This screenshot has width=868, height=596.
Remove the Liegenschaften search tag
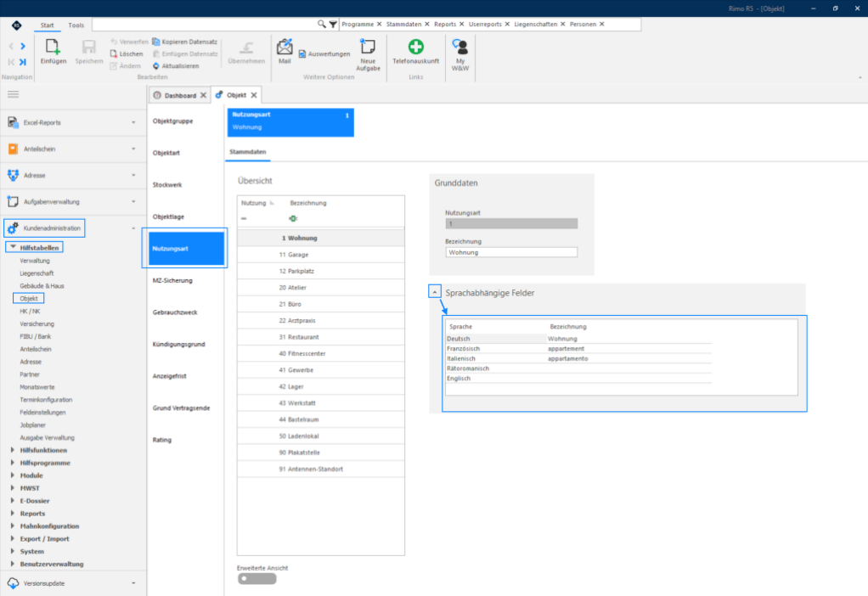point(562,25)
